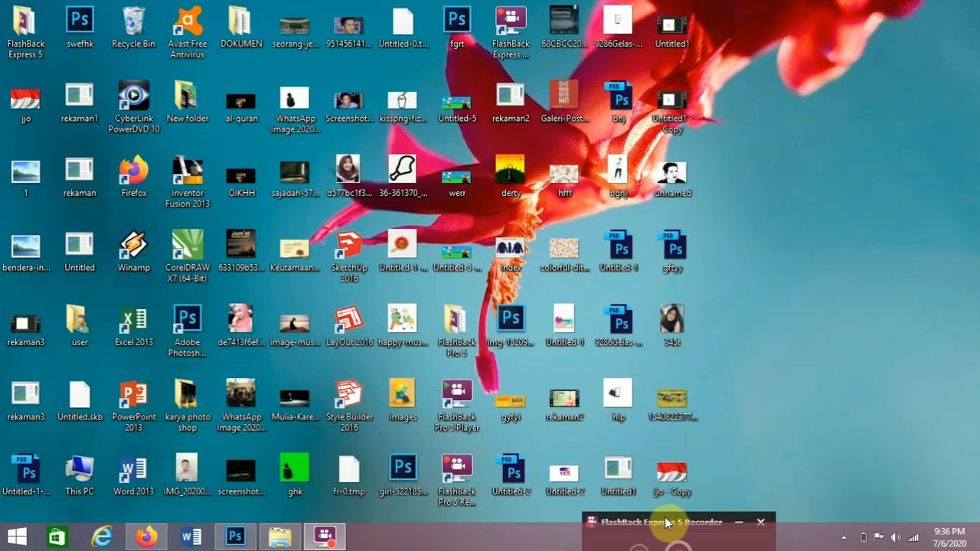Select the index clothing image

(x=511, y=253)
